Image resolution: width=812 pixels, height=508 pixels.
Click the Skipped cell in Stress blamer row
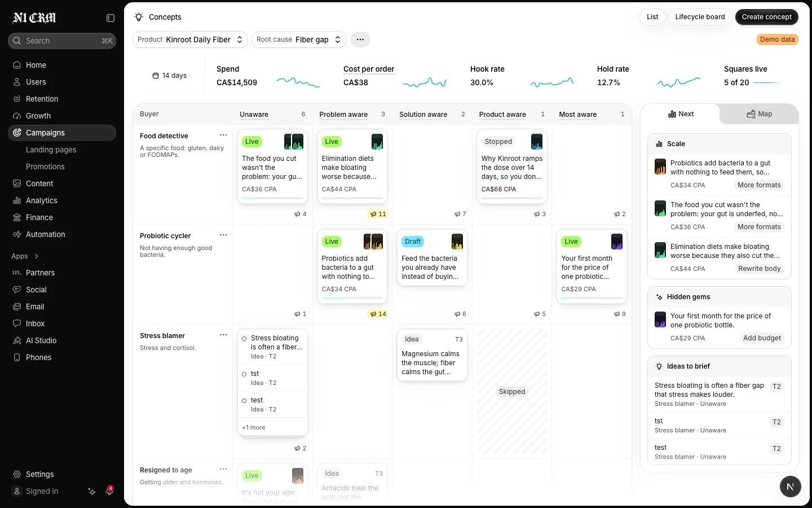512,392
